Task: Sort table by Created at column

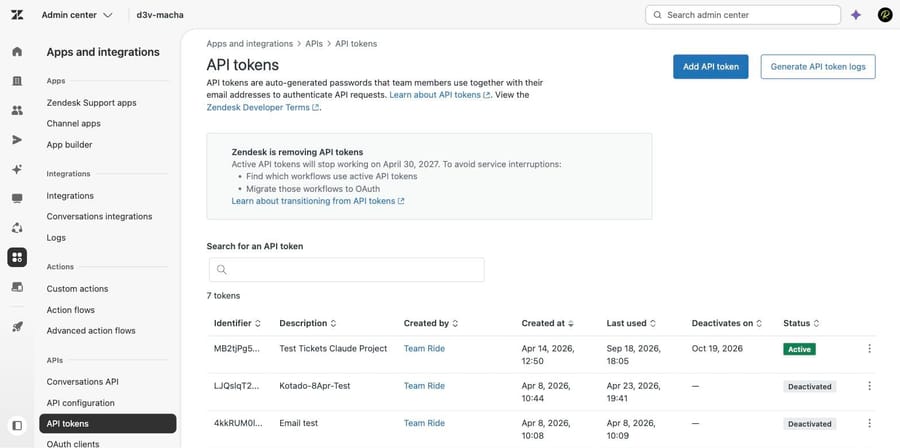Action: (548, 324)
